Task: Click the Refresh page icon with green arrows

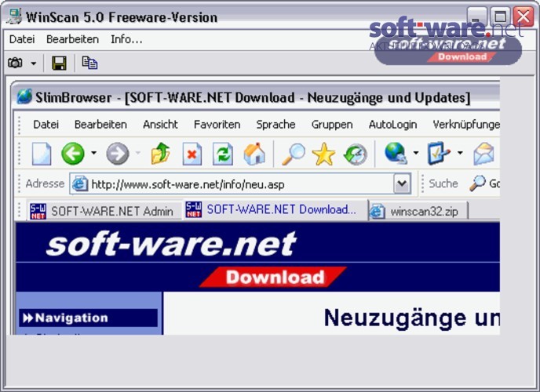Action: tap(223, 154)
